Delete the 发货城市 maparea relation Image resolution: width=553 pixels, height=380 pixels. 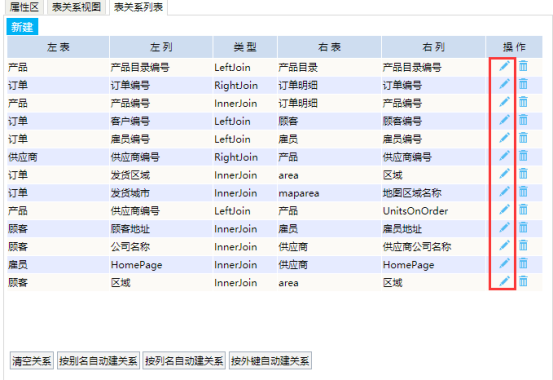click(x=523, y=192)
